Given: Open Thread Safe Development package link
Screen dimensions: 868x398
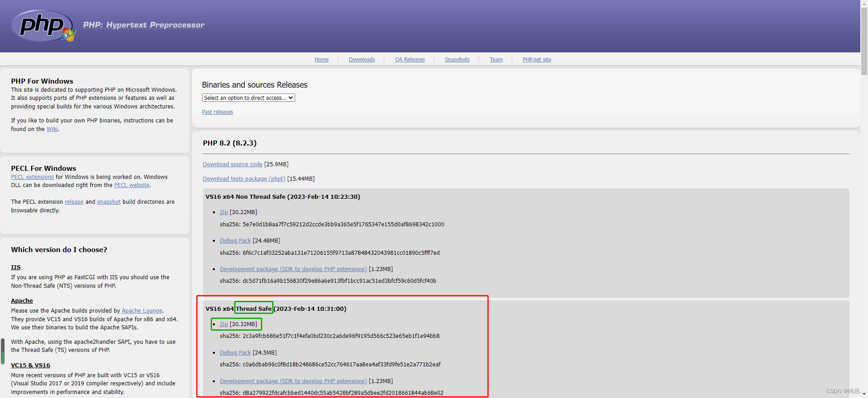Looking at the screenshot, I should click(x=293, y=381).
